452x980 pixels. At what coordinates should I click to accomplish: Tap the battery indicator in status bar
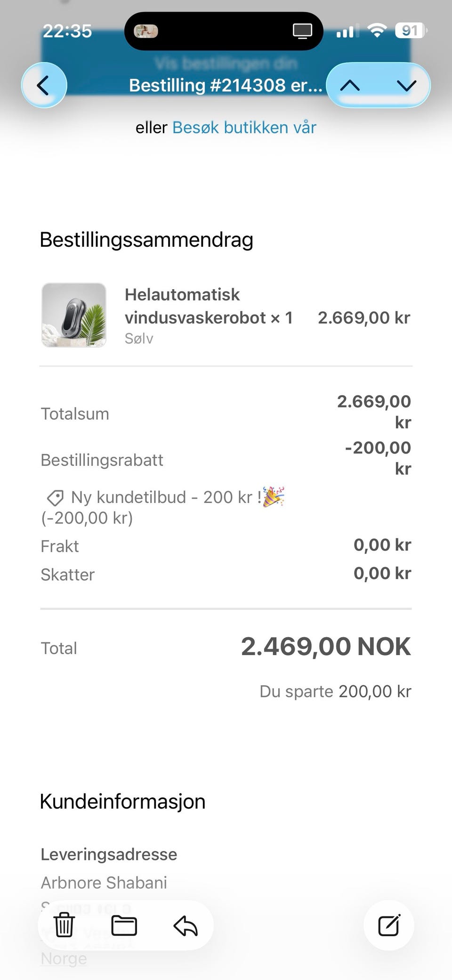tap(411, 31)
